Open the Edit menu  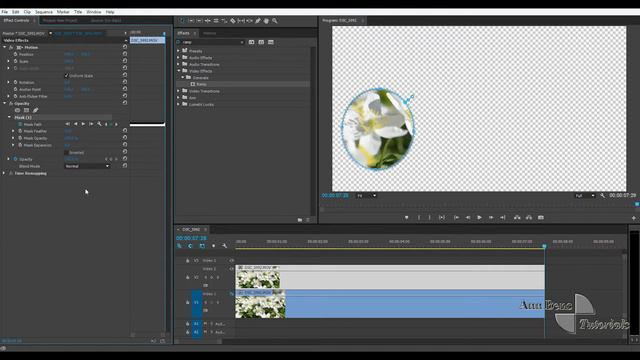pos(16,12)
